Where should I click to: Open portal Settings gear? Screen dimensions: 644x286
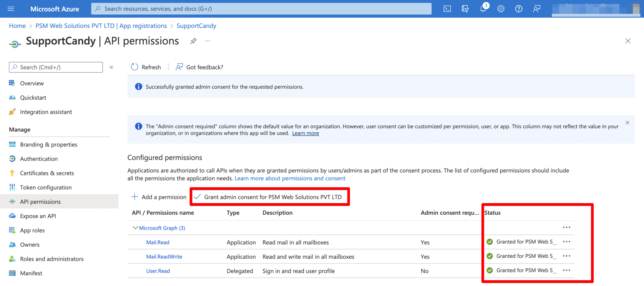[x=500, y=8]
